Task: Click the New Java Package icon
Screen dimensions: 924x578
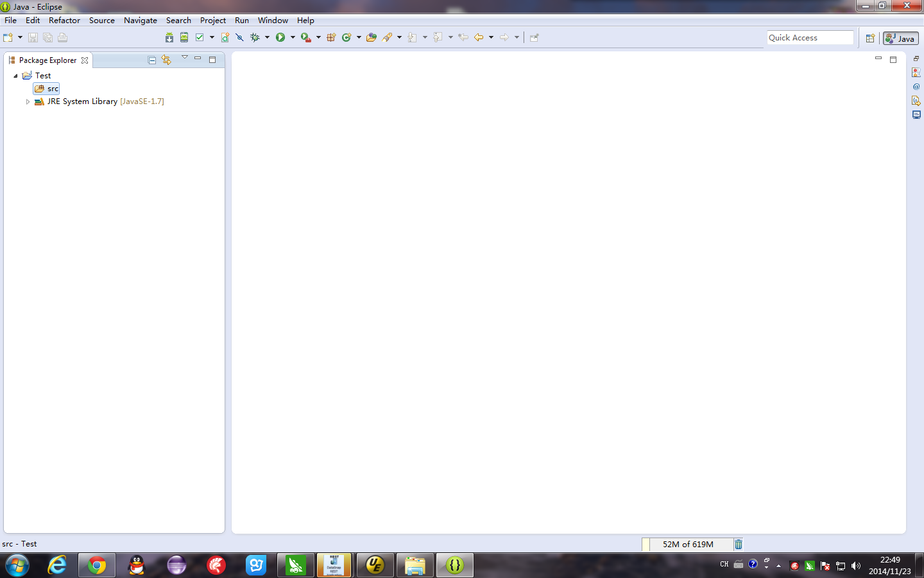Action: [331, 37]
